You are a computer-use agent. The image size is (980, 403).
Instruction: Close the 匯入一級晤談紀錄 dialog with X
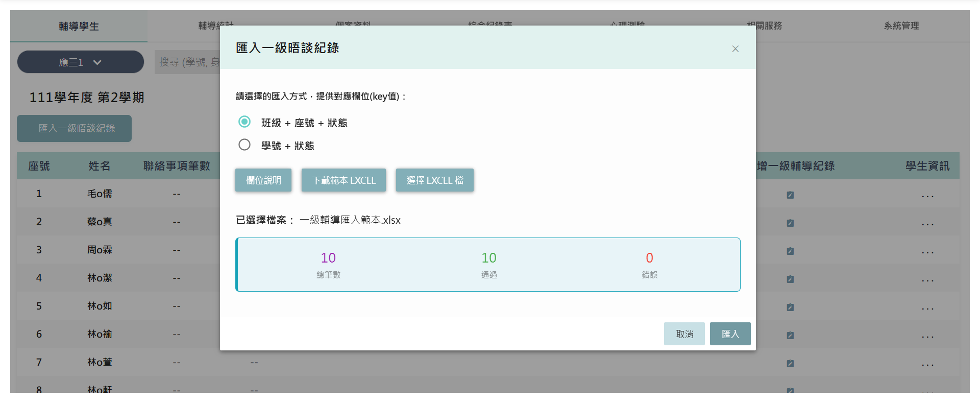[x=735, y=49]
